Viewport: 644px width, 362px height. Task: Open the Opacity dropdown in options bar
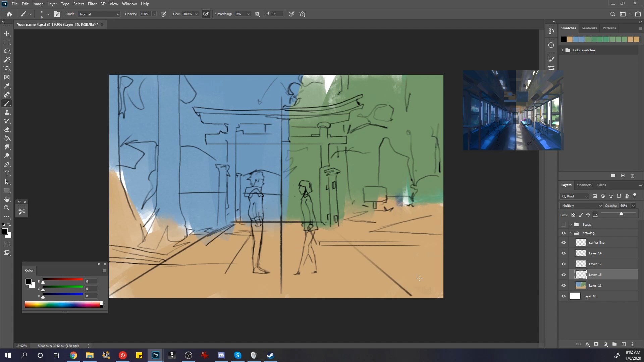click(154, 14)
